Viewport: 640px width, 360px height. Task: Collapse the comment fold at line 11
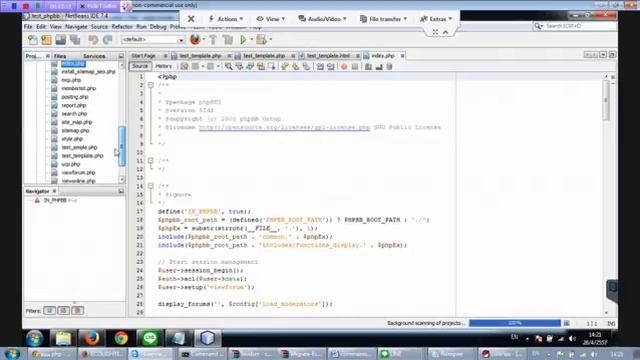click(x=151, y=161)
